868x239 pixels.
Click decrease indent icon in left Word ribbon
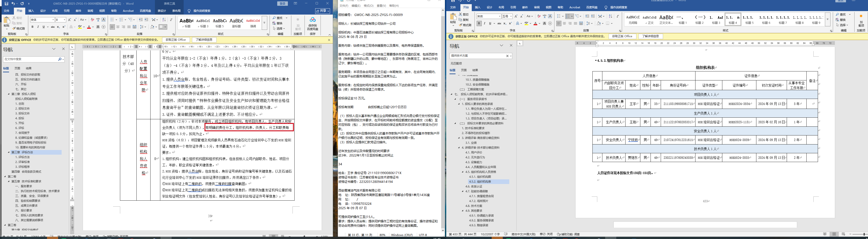coord(141,20)
